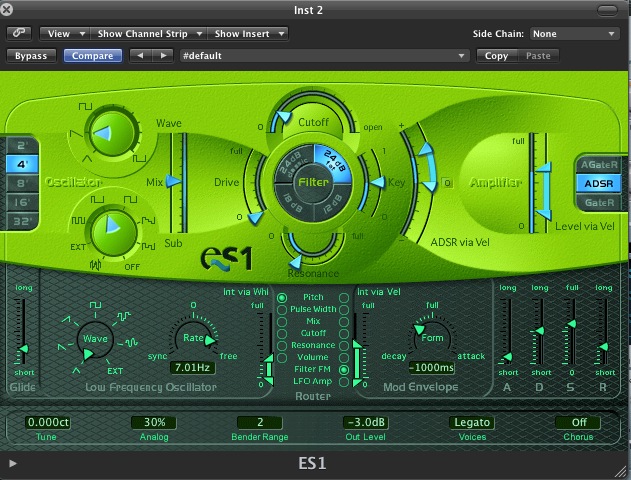
Task: Select the 2' oscillator octave button
Action: click(x=22, y=145)
